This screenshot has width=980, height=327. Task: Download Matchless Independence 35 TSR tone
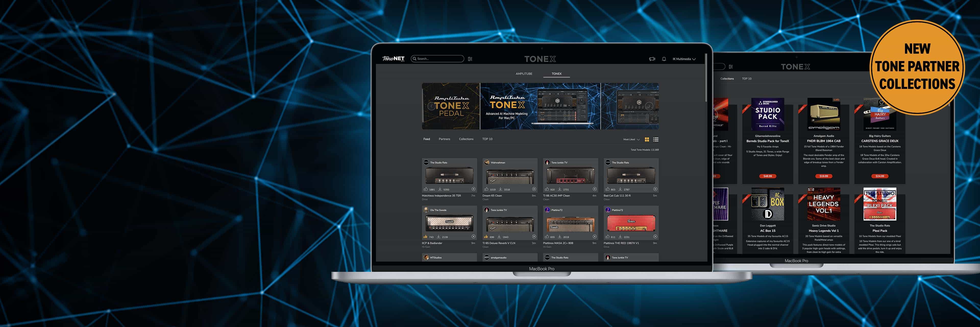point(440,189)
